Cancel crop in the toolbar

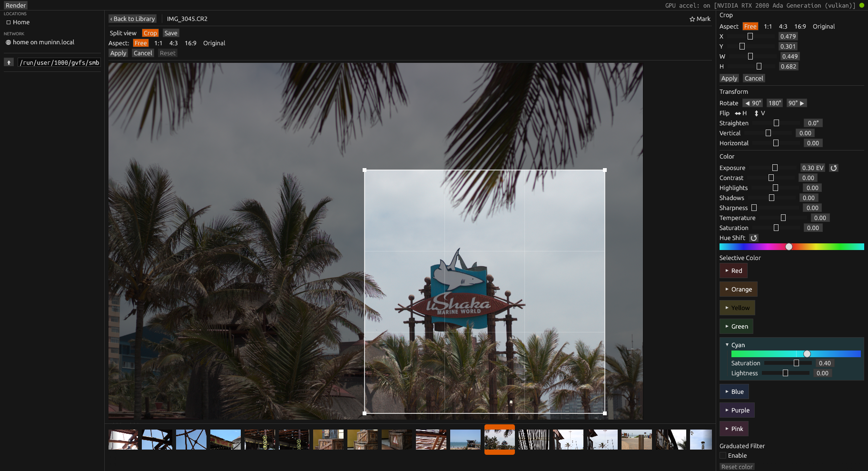143,53
